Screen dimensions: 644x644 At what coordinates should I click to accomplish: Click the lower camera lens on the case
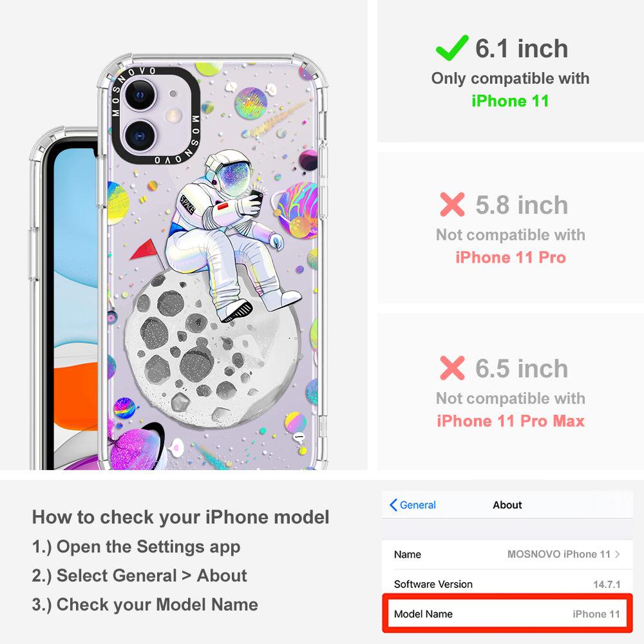click(x=140, y=136)
